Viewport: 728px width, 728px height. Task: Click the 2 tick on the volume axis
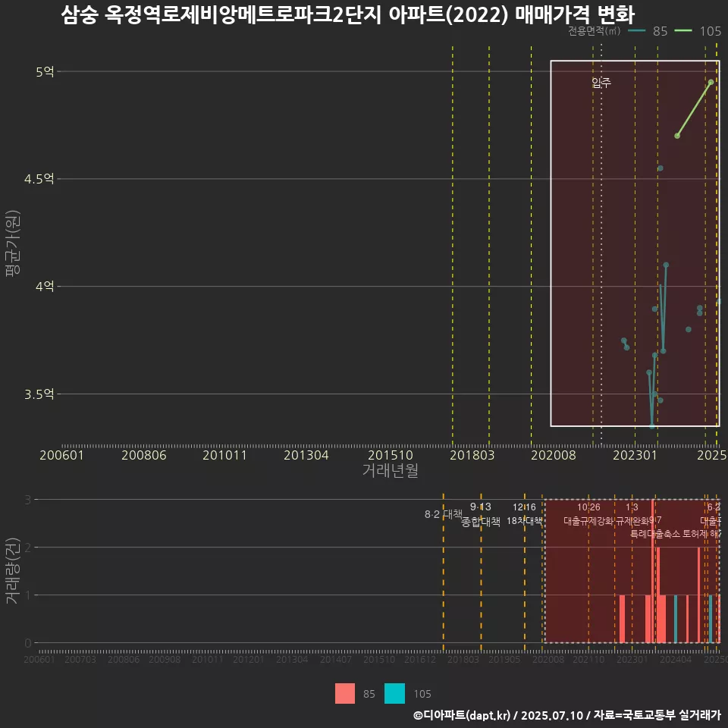coord(28,548)
